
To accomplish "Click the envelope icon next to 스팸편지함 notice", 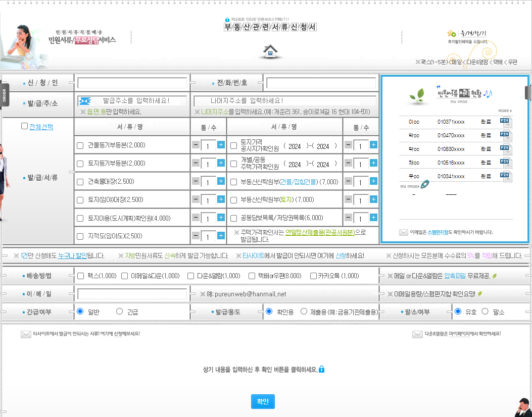I will point(404,233).
